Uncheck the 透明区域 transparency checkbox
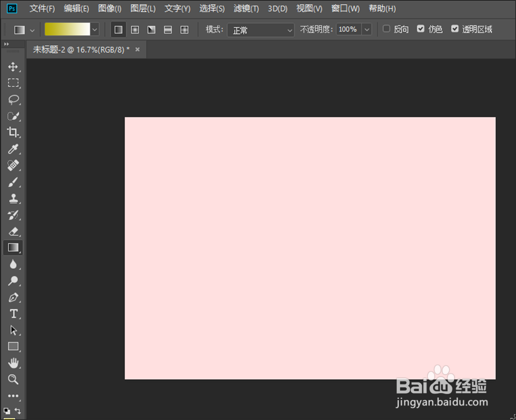Image resolution: width=516 pixels, height=420 pixels. [455, 29]
